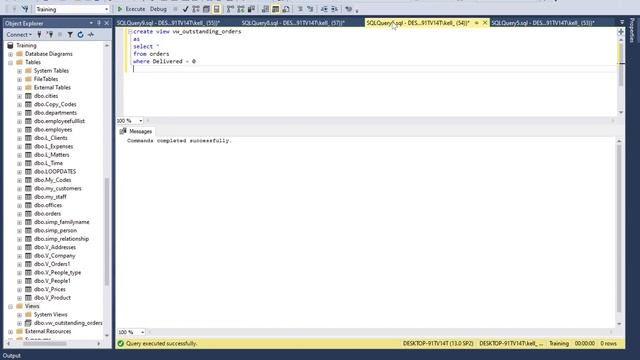The height and width of the screenshot is (360, 640).
Task: Click the Filter icon in Object Explorer
Action: click(70, 35)
